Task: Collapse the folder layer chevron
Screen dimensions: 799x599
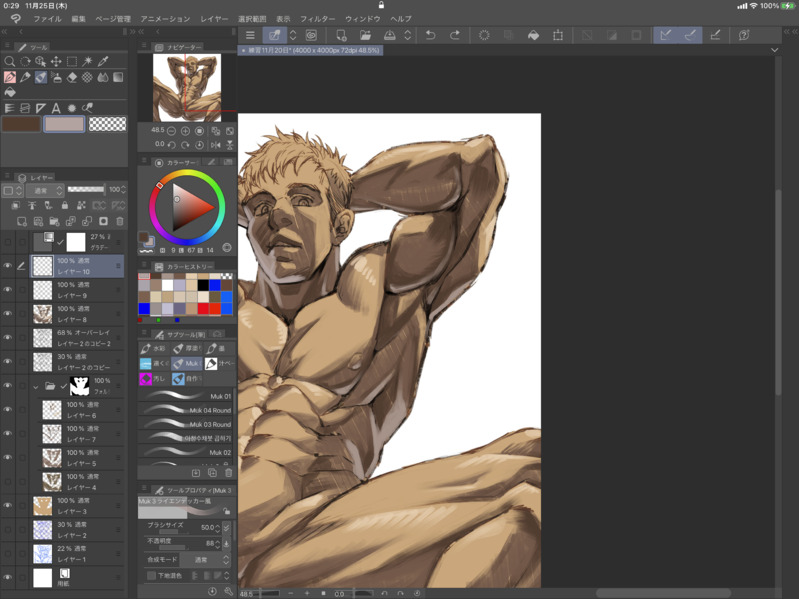Action: coord(36,387)
